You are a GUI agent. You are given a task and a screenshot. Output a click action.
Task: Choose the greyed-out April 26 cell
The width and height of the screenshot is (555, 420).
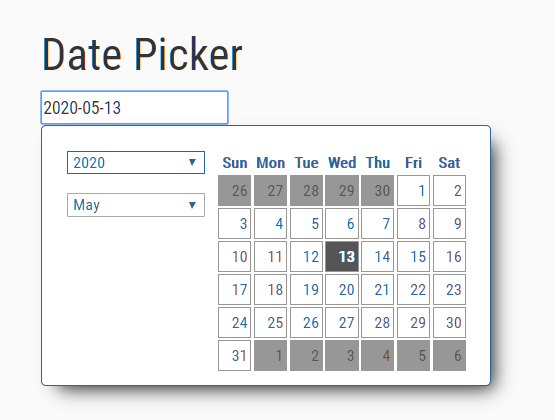[x=234, y=190]
